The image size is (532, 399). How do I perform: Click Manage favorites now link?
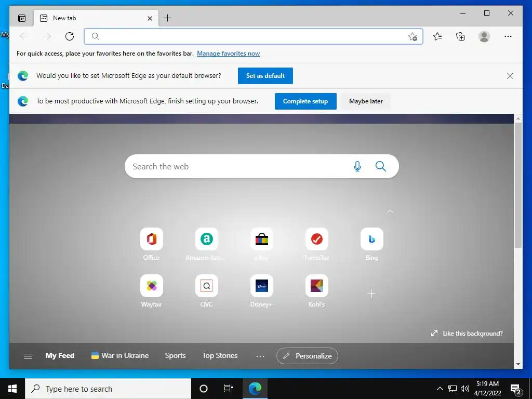coord(229,54)
